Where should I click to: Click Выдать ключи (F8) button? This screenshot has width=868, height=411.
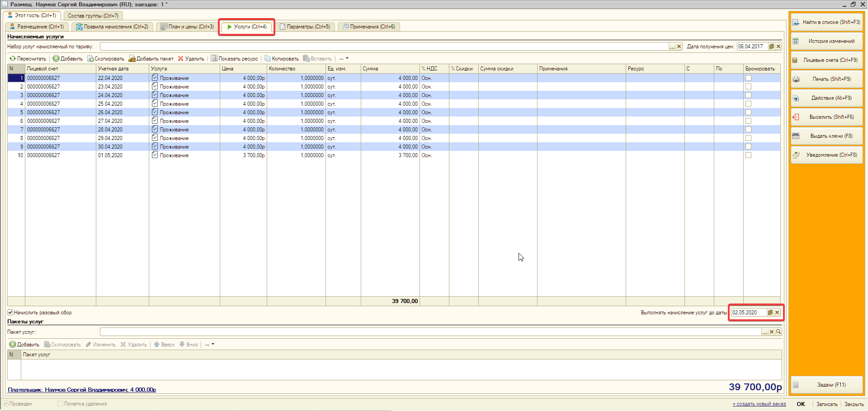[826, 136]
